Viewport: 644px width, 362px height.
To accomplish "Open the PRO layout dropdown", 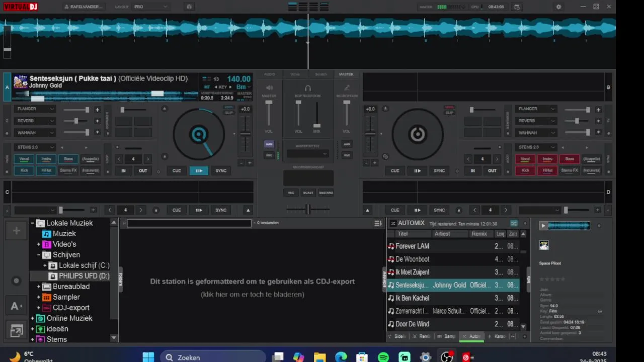I will tap(150, 7).
